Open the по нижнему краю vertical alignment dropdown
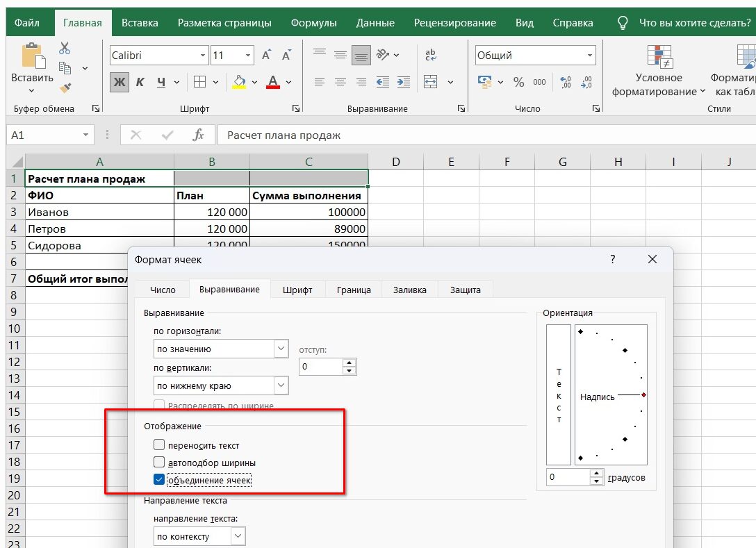 [x=281, y=385]
